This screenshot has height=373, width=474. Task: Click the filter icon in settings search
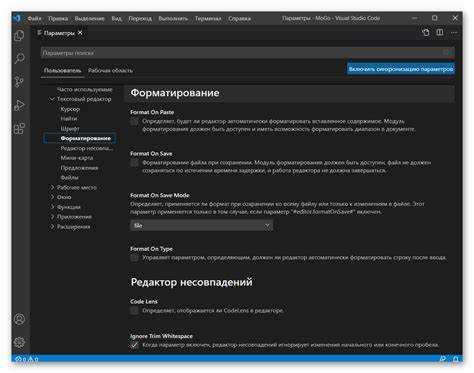tap(447, 53)
